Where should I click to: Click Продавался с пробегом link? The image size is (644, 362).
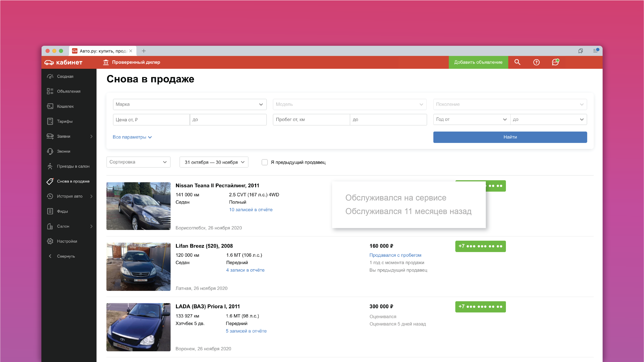pyautogui.click(x=395, y=255)
